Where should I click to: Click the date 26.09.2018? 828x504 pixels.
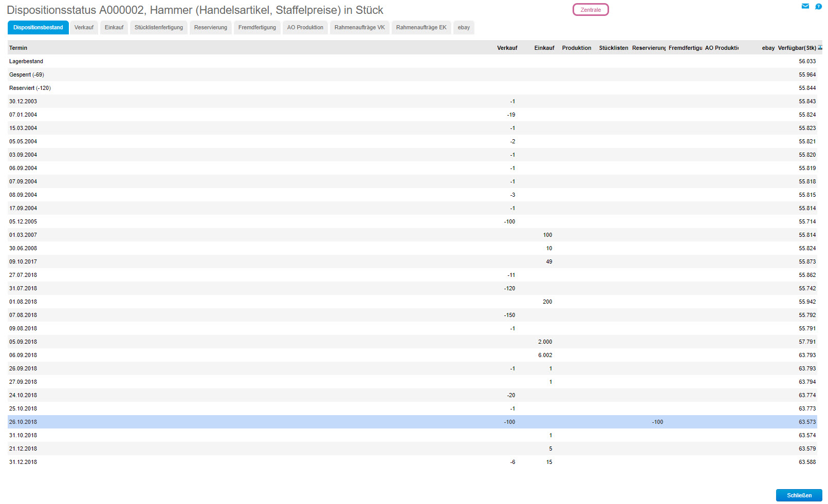click(23, 368)
